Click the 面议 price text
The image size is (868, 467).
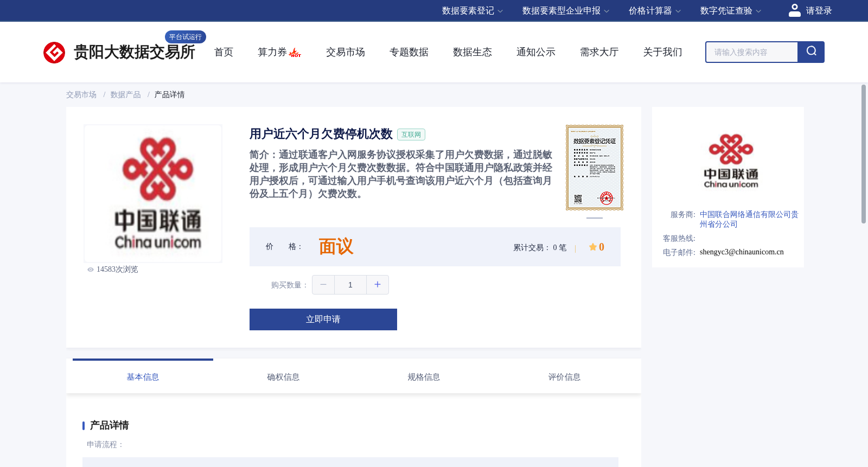click(336, 247)
